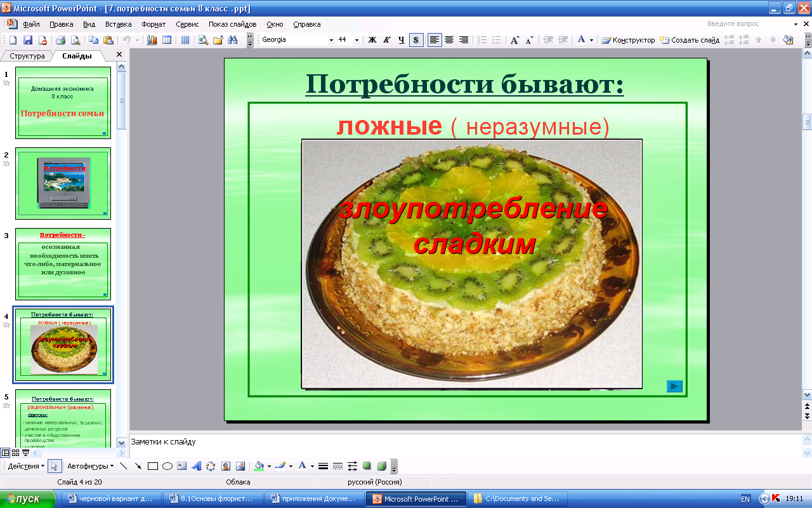Open taskbar item 8.1Основы флорист

point(212,499)
